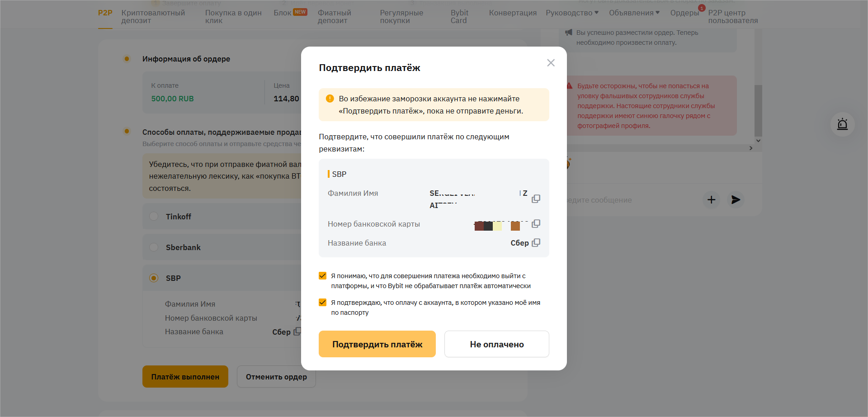868x417 pixels.
Task: Select the Tinkoff payment radio button
Action: 154,217
